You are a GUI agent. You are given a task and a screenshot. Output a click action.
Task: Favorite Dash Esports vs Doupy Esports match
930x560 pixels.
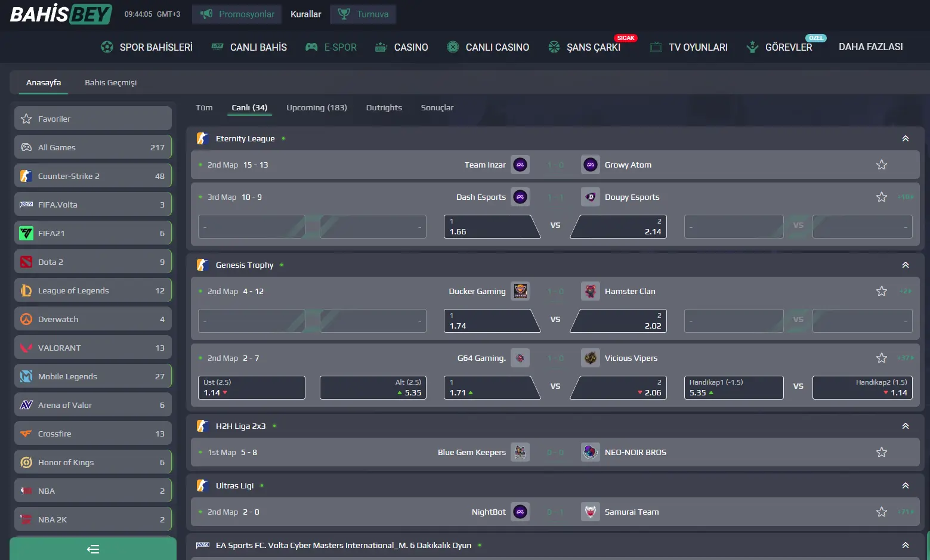882,197
